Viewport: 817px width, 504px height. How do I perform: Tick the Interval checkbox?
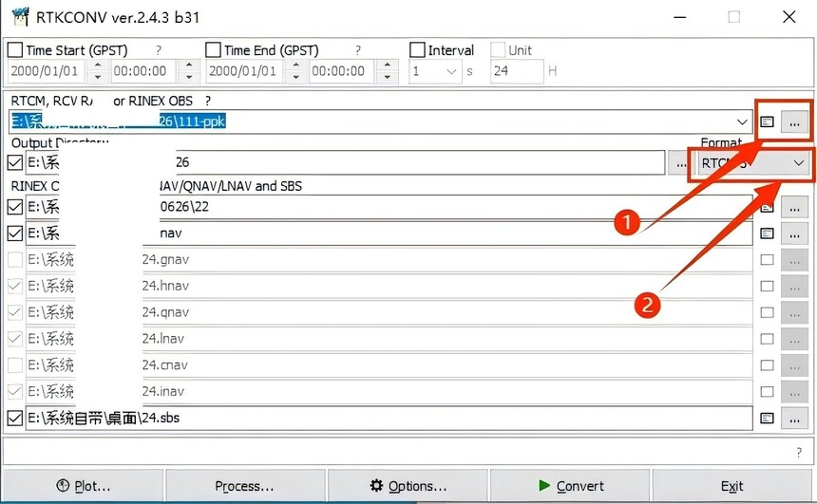tap(417, 50)
